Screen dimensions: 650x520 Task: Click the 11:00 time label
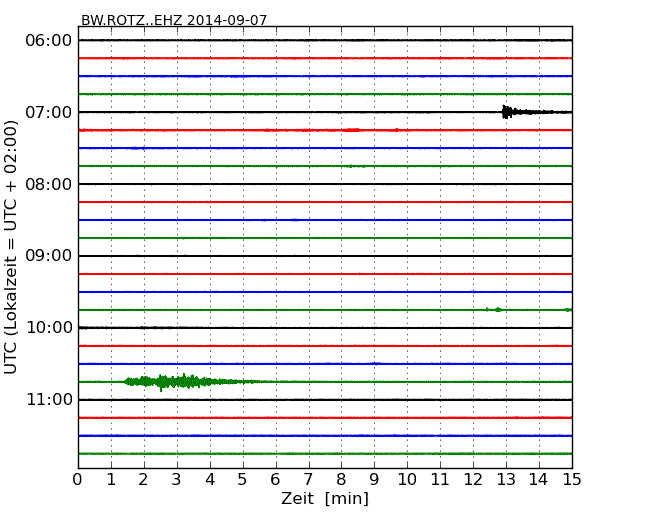pyautogui.click(x=49, y=400)
